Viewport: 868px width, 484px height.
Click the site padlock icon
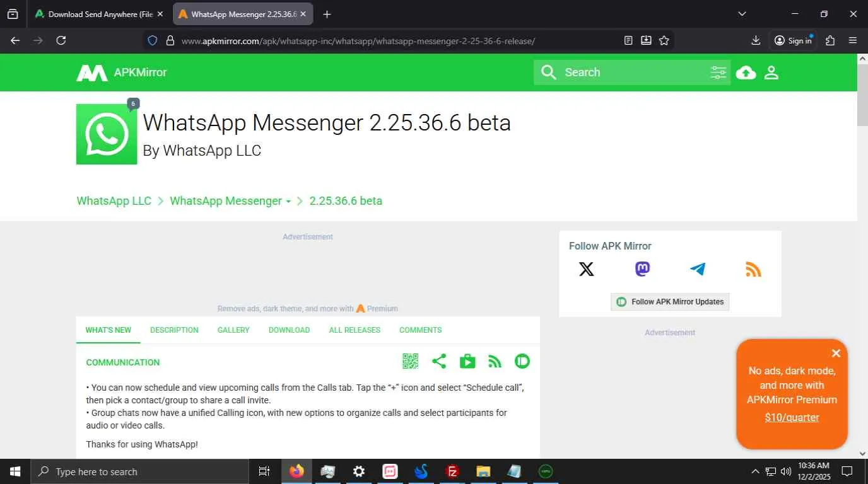click(169, 40)
